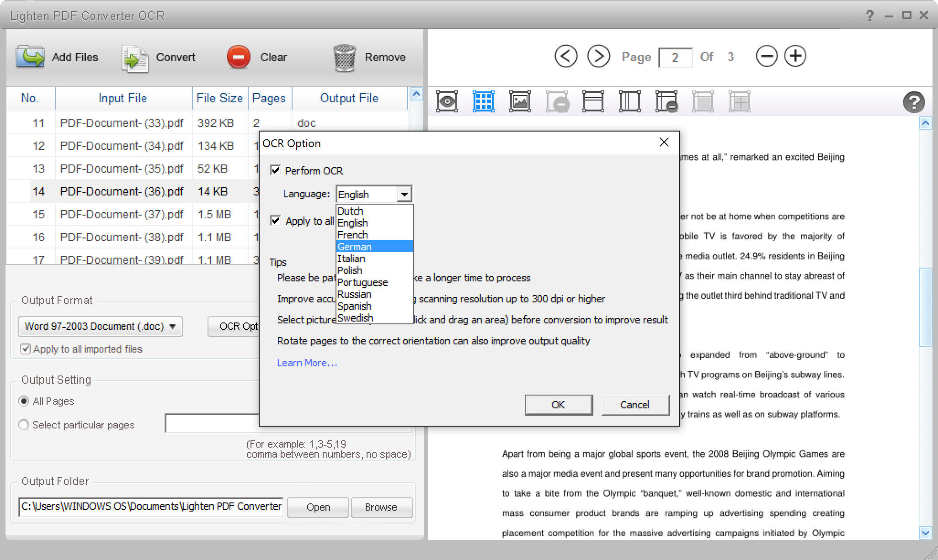Sort by the Input File column header
This screenshot has width=938, height=560.
click(123, 98)
